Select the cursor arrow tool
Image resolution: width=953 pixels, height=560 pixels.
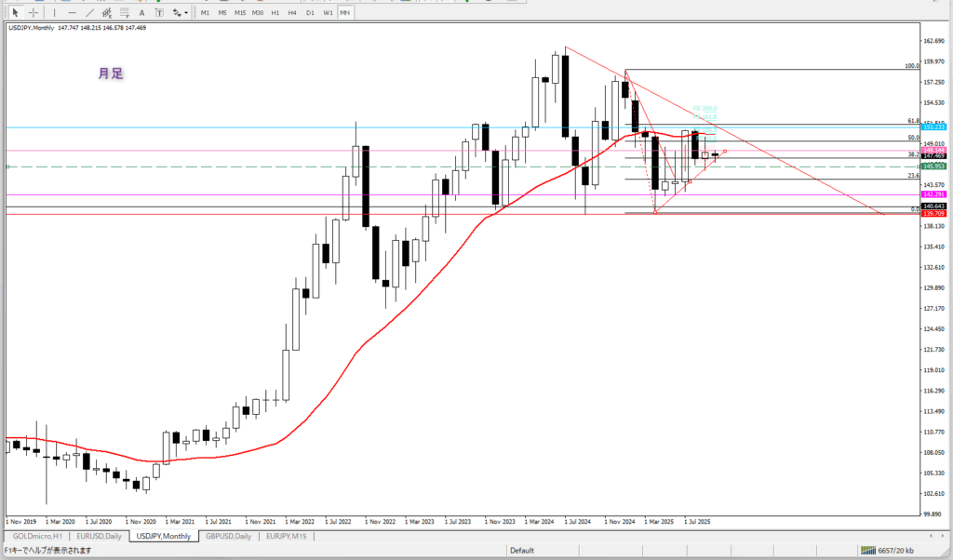(15, 12)
